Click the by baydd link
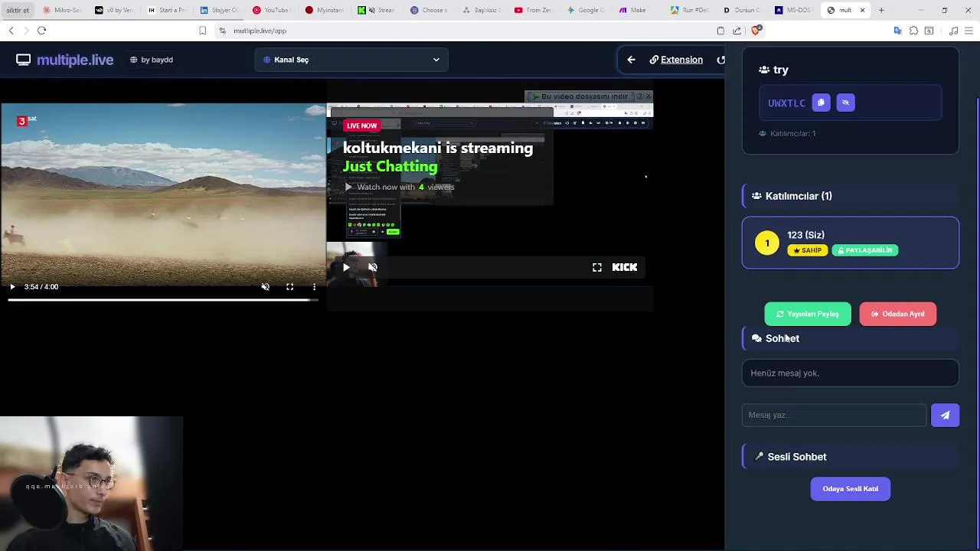Screen dimensions: 980x551 pyautogui.click(x=152, y=60)
